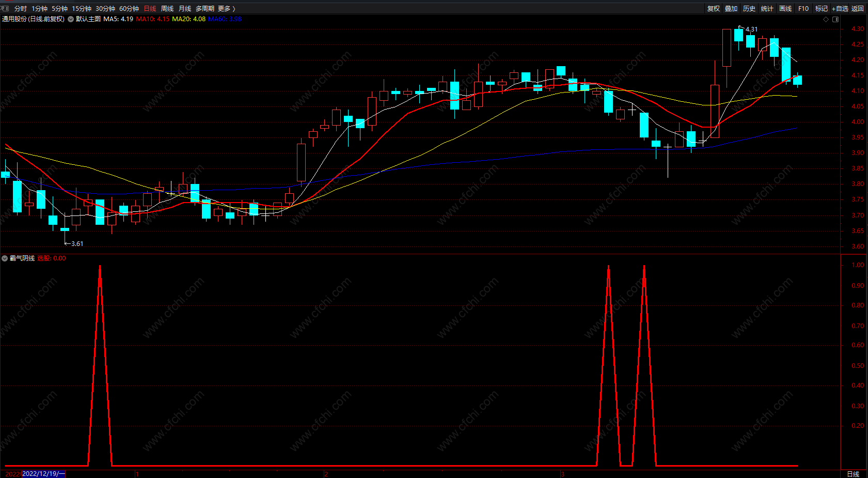Select the 15分钟 period tab
This screenshot has width=868, height=478.
(82, 8)
